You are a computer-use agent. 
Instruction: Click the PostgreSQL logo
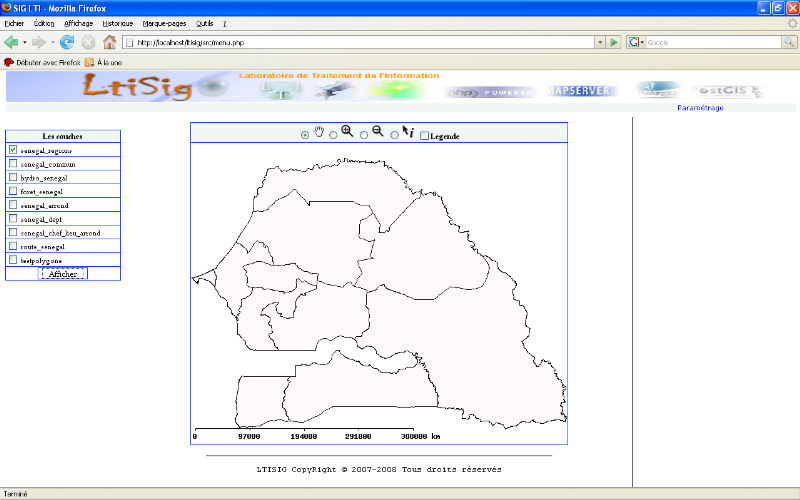coord(658,89)
